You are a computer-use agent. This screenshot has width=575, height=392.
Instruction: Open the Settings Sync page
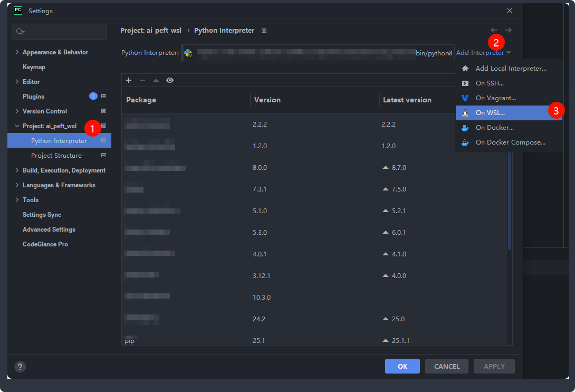click(42, 215)
